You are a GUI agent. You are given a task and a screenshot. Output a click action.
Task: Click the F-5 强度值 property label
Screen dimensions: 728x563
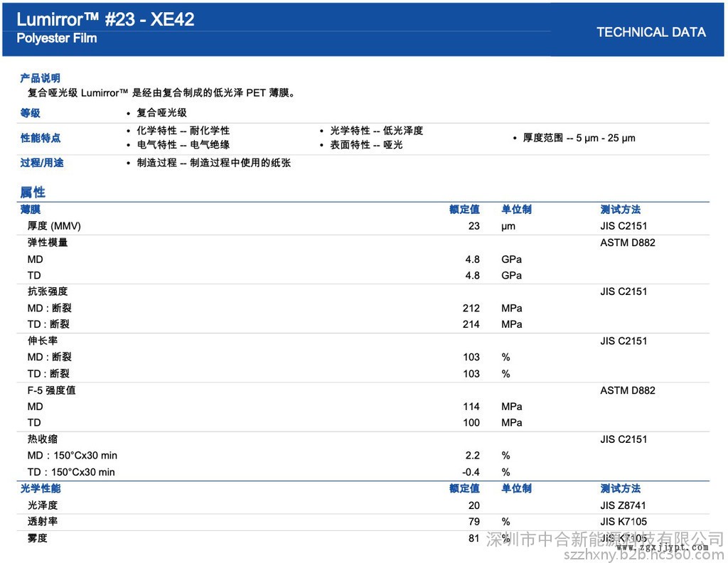[x=51, y=390]
